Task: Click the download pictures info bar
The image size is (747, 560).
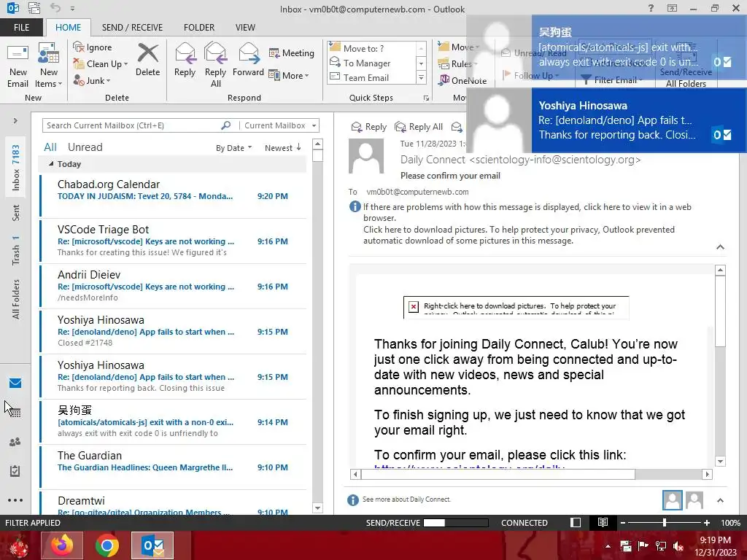Action: pyautogui.click(x=519, y=235)
